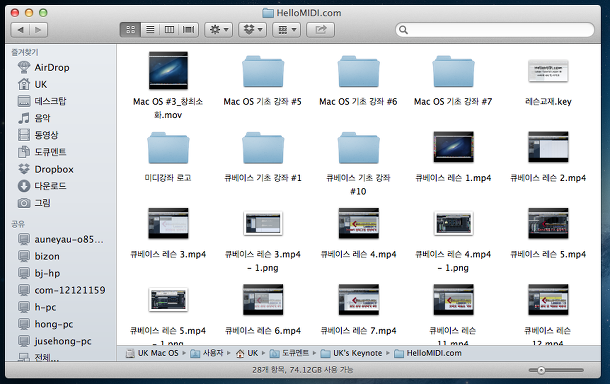
Task: Select the Mac OS 기초 강좌 #7 folder
Action: tap(453, 72)
